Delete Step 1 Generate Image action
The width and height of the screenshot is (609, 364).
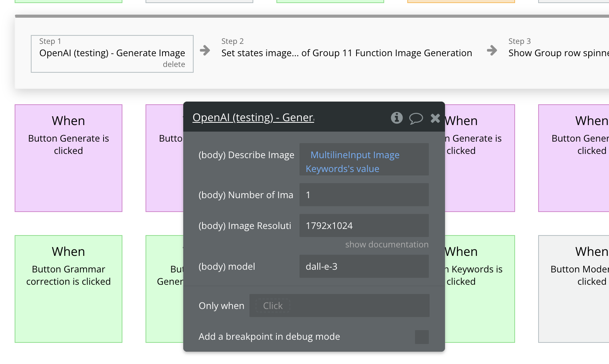[x=174, y=64]
